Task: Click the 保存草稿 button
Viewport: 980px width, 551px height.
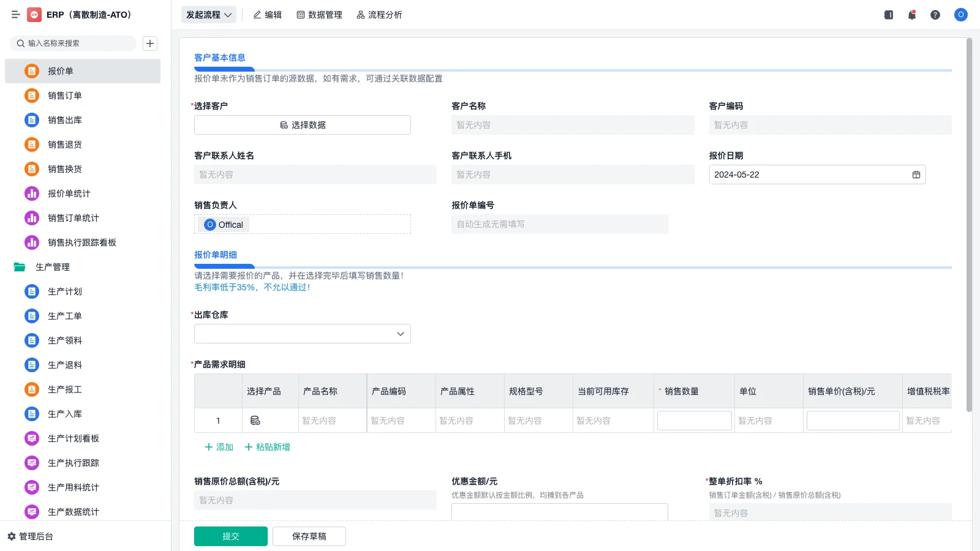Action: [x=309, y=536]
